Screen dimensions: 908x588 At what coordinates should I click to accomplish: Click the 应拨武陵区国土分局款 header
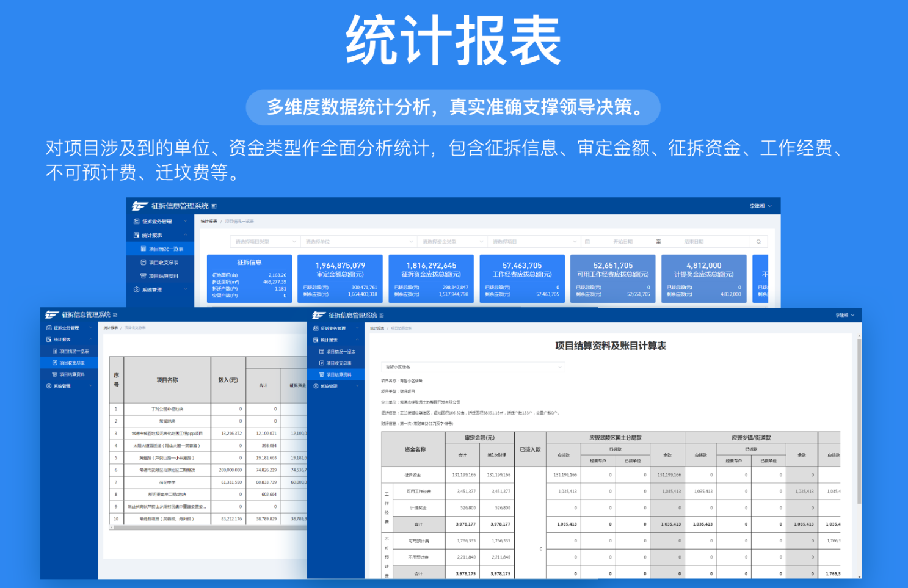(x=616, y=438)
